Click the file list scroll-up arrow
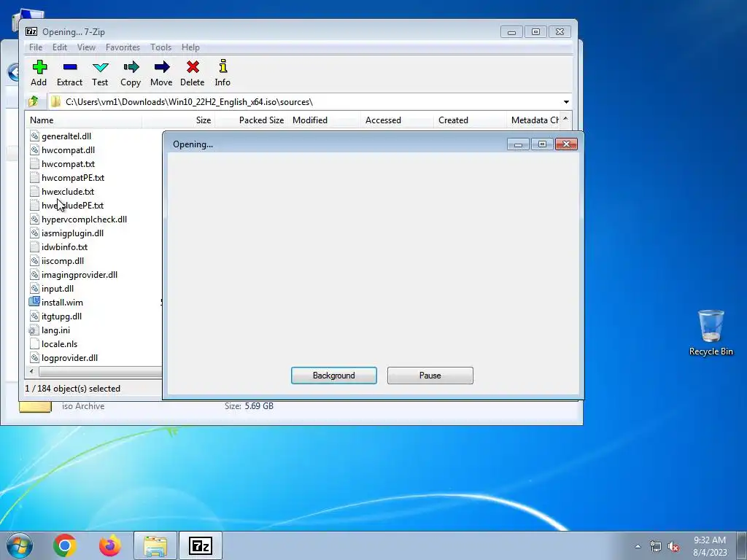Screen dimensions: 747x560 pos(565,119)
